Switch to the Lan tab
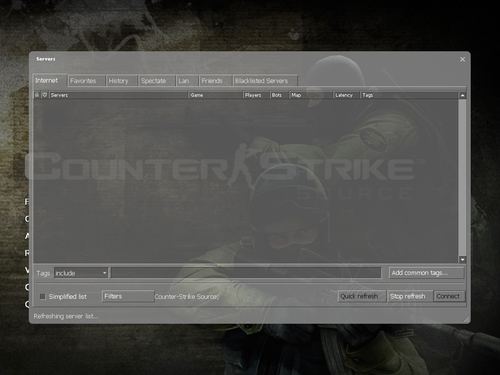This screenshot has height=375, width=500. click(x=187, y=81)
